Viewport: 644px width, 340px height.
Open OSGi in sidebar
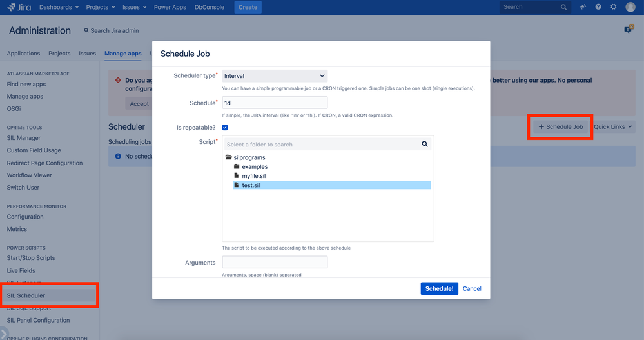click(x=14, y=108)
